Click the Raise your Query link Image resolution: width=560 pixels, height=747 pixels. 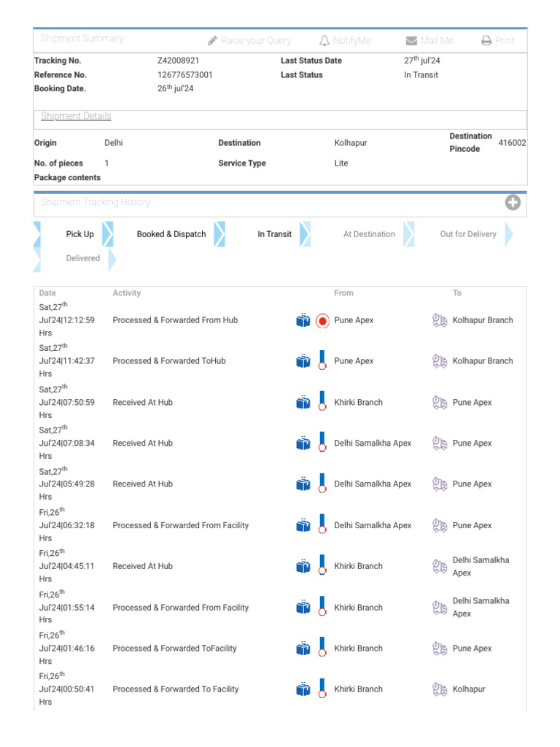(x=256, y=41)
